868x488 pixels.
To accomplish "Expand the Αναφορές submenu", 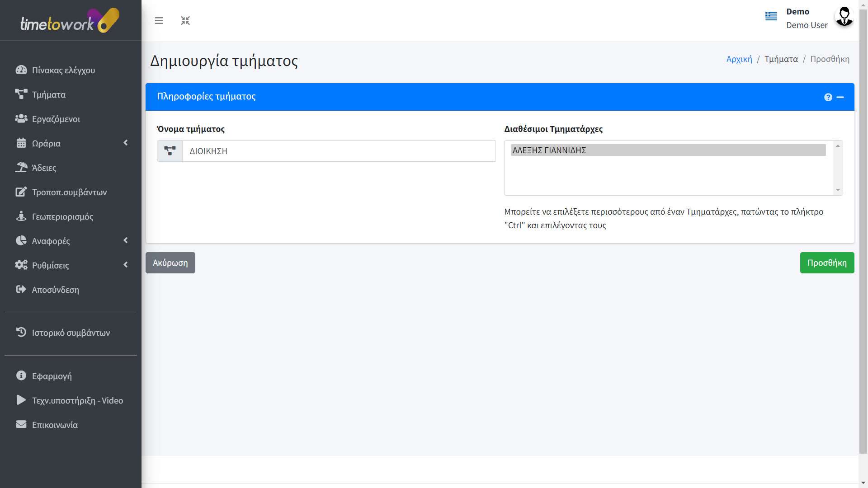I will click(x=51, y=241).
